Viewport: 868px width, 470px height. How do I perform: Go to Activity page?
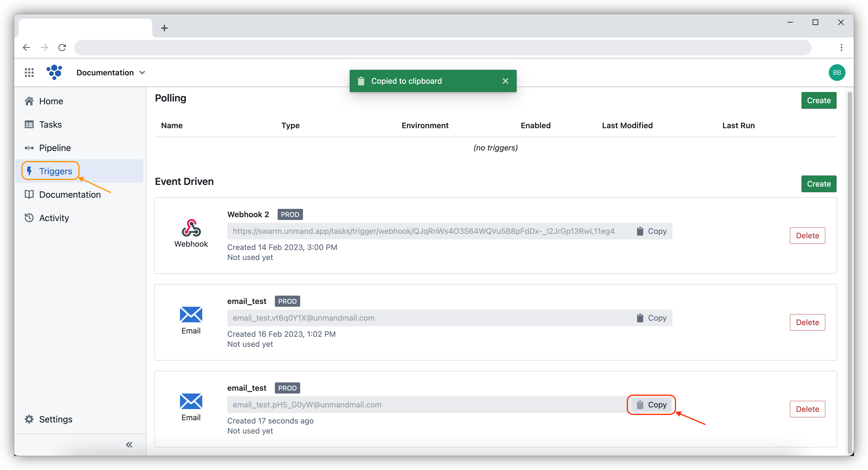coord(54,218)
